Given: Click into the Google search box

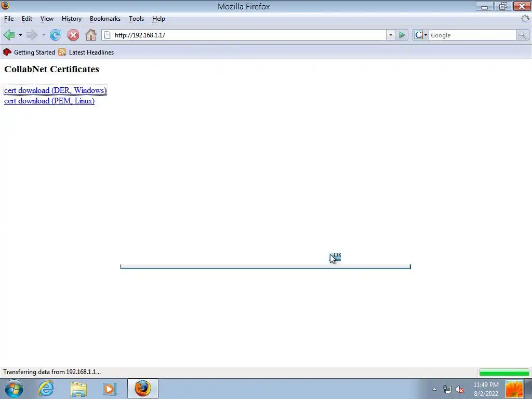Looking at the screenshot, I should [472, 35].
